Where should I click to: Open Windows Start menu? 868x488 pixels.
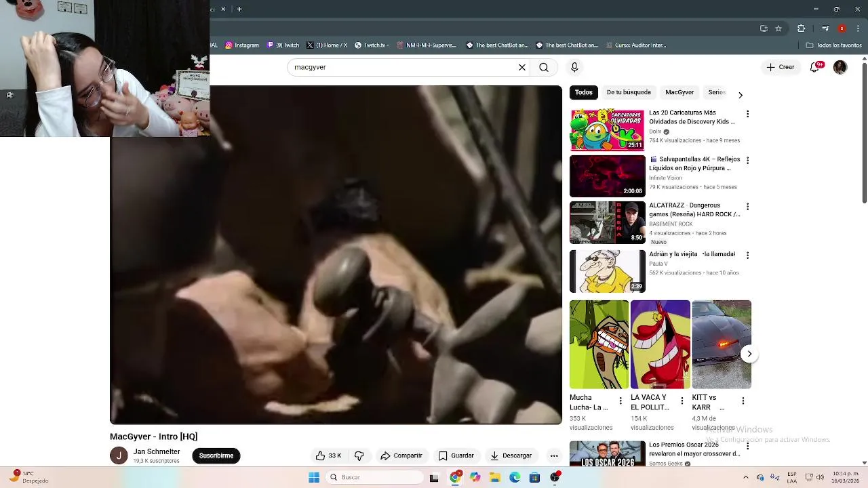314,477
